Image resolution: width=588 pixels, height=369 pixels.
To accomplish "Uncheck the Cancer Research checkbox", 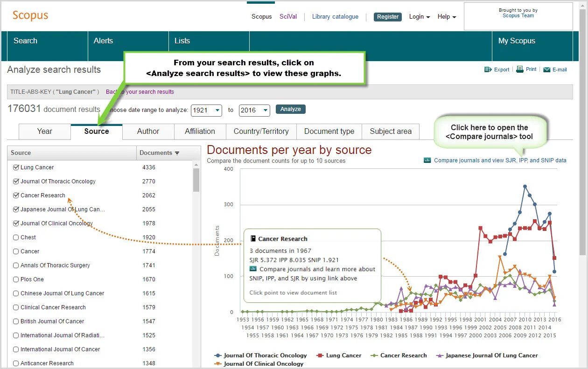I will point(16,195).
